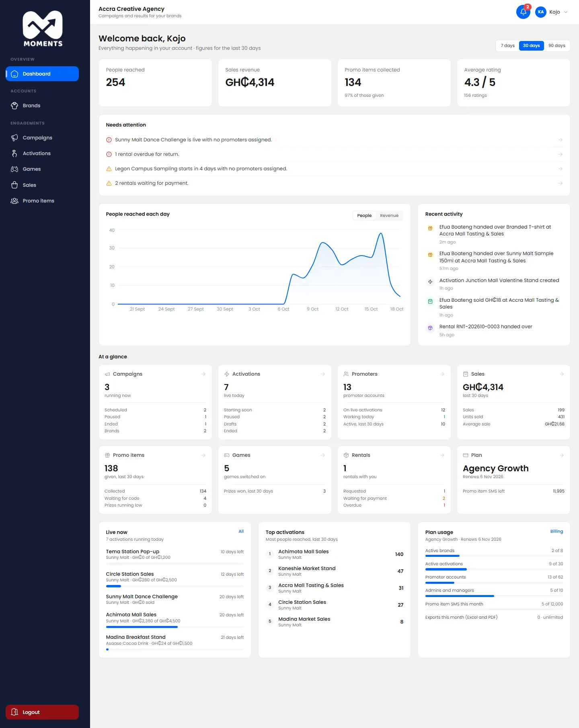Open Tema Station Pop-up live activation
This screenshot has height=728, width=579.
175,557
